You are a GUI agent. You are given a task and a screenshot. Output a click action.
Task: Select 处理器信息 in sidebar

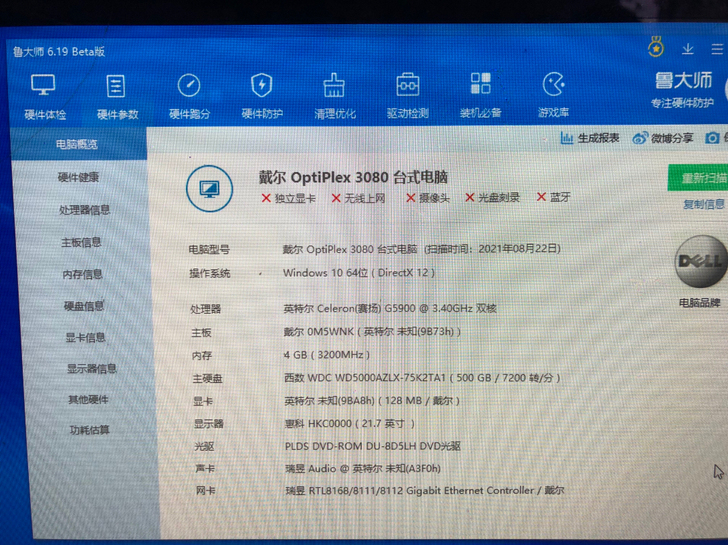(84, 210)
